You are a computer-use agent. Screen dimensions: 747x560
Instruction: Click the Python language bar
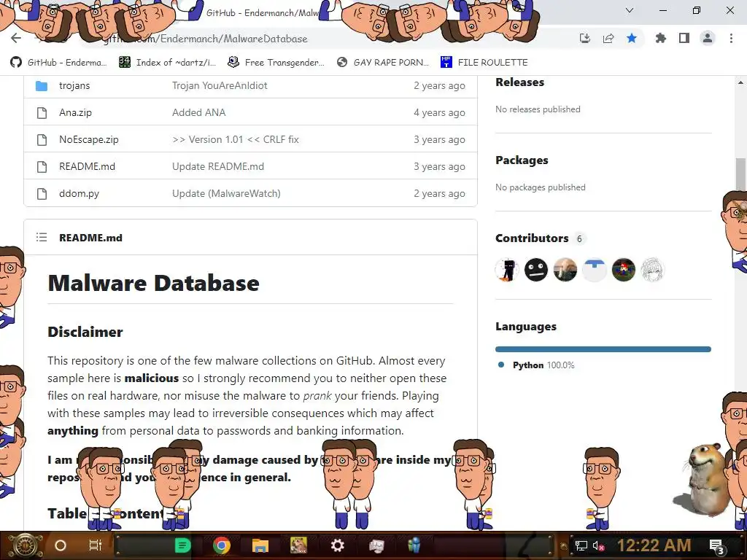point(603,349)
